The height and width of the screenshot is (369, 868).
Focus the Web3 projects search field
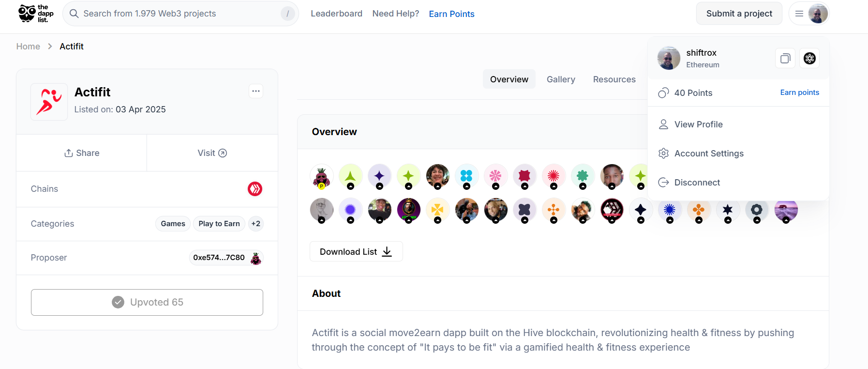pyautogui.click(x=180, y=14)
